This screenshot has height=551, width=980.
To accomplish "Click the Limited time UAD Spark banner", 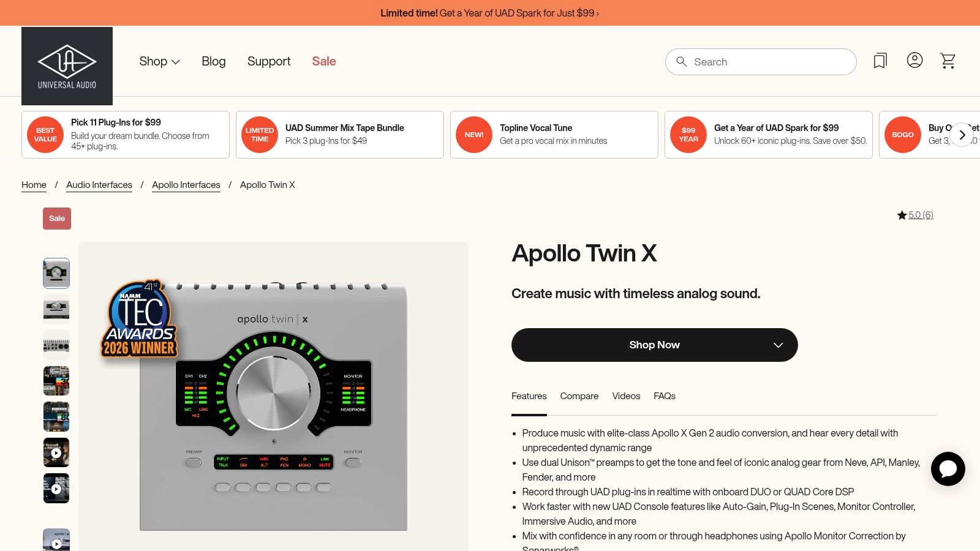I will 489,13.
